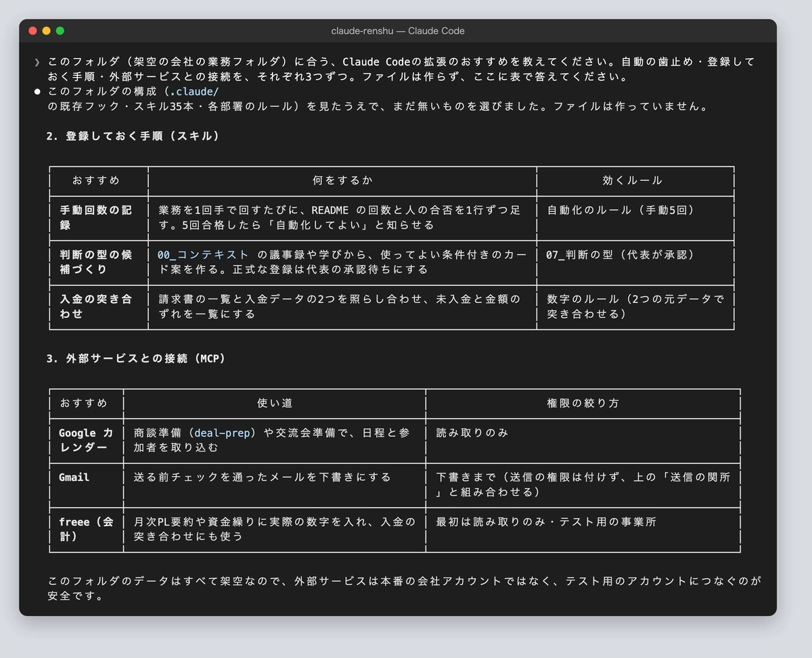
Task: Click the Google カレンダー cell
Action: click(86, 440)
